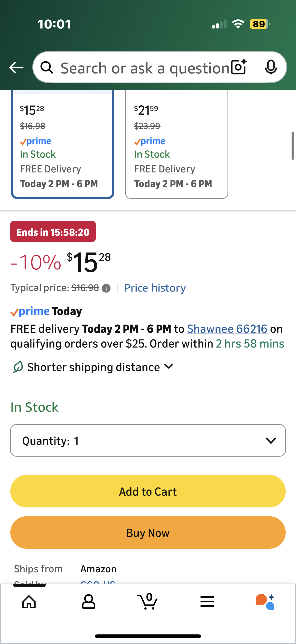This screenshot has height=644, width=296.
Task: Open the shopping cart icon
Action: pyautogui.click(x=148, y=601)
